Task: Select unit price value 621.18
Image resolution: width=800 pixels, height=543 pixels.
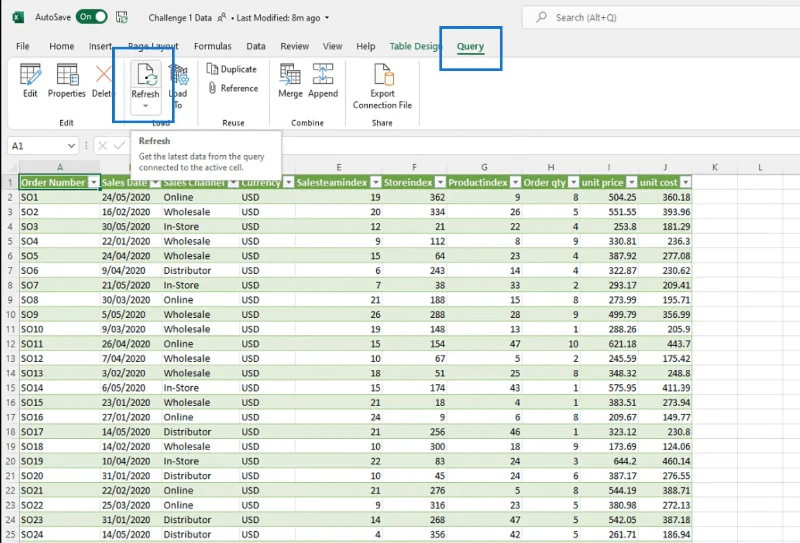Action: click(622, 344)
